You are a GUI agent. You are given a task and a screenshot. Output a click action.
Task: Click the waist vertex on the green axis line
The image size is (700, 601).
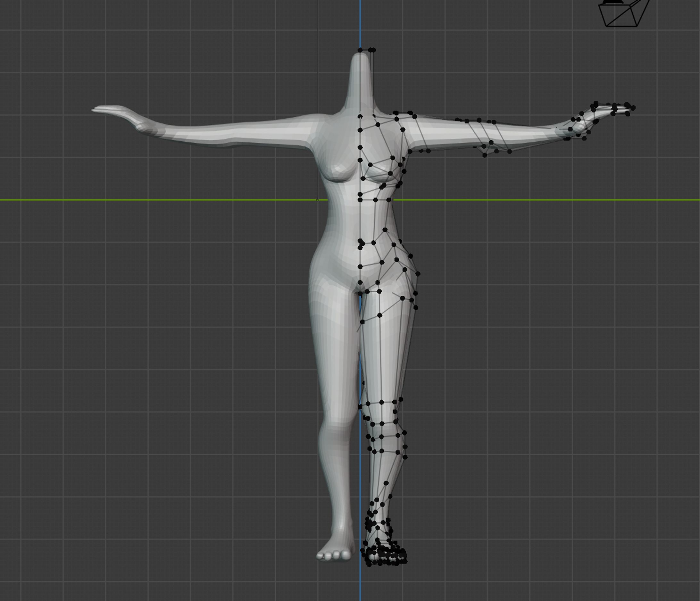tap(389, 200)
